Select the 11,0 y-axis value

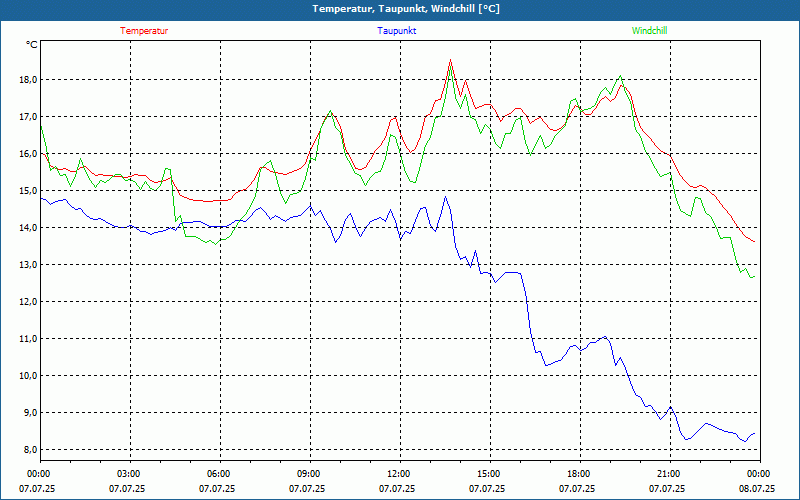pos(29,339)
